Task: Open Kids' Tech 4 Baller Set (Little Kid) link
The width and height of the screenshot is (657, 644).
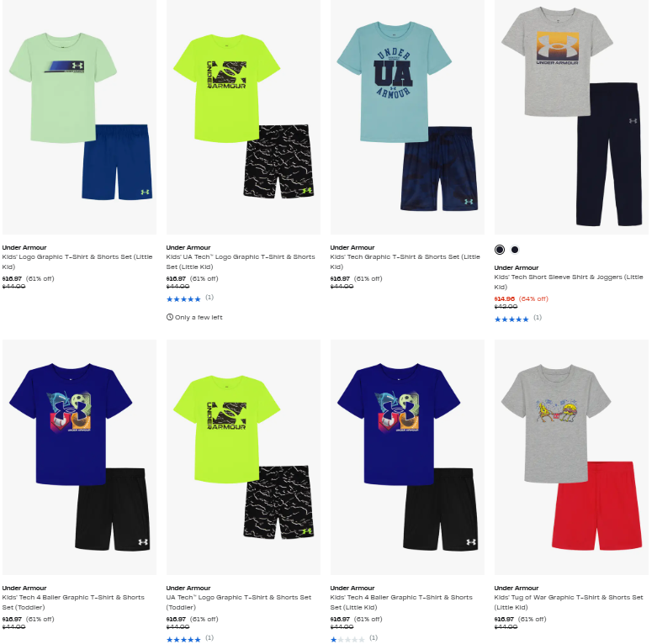Action: coord(401,602)
